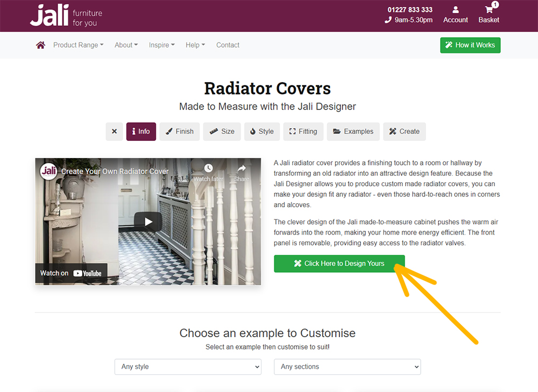Expand the Help menu
538x392 pixels.
[195, 45]
